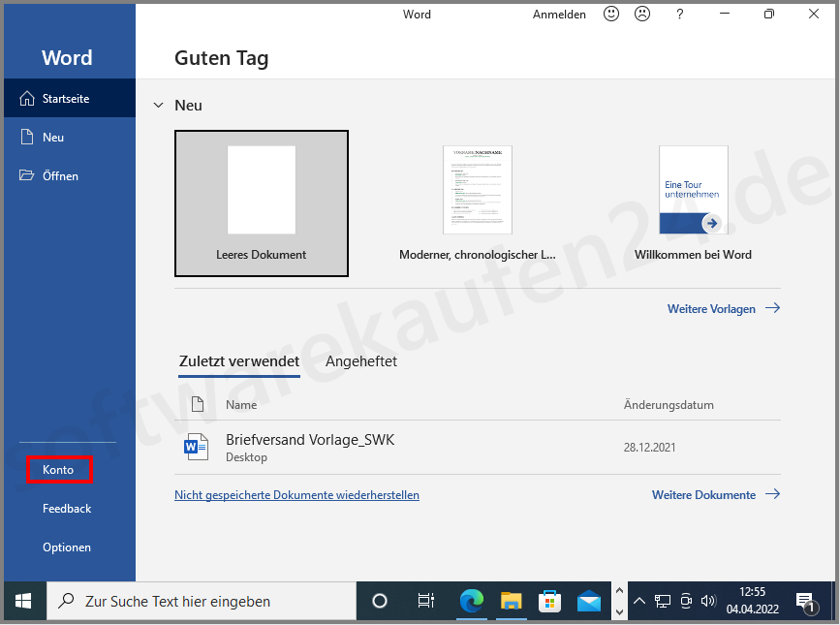Expand hidden icons in the system tray

click(x=639, y=601)
